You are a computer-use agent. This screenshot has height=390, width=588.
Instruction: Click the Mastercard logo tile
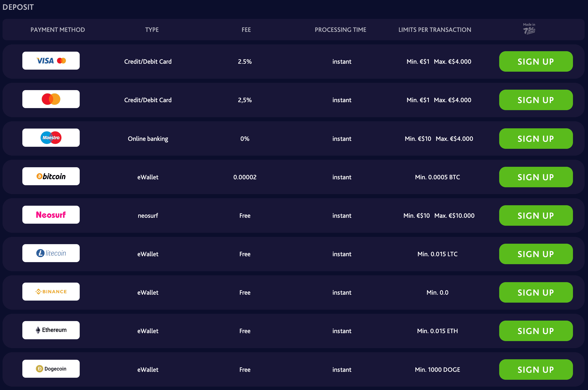(x=51, y=99)
